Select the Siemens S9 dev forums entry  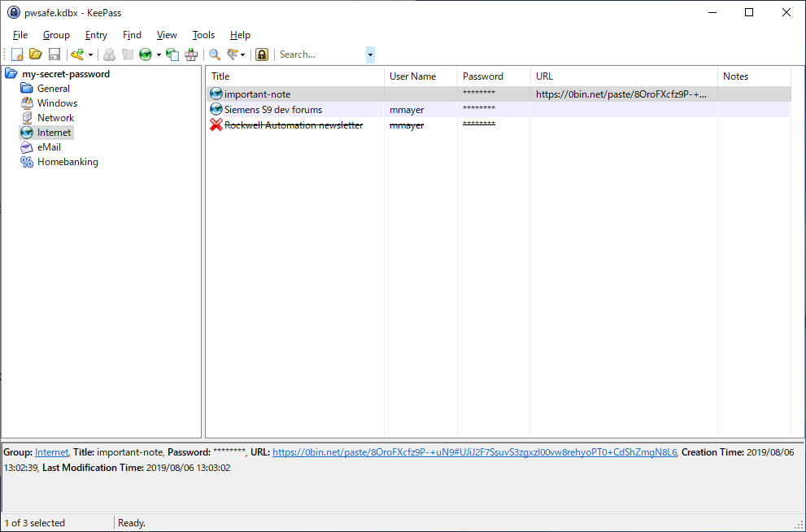pyautogui.click(x=499, y=110)
